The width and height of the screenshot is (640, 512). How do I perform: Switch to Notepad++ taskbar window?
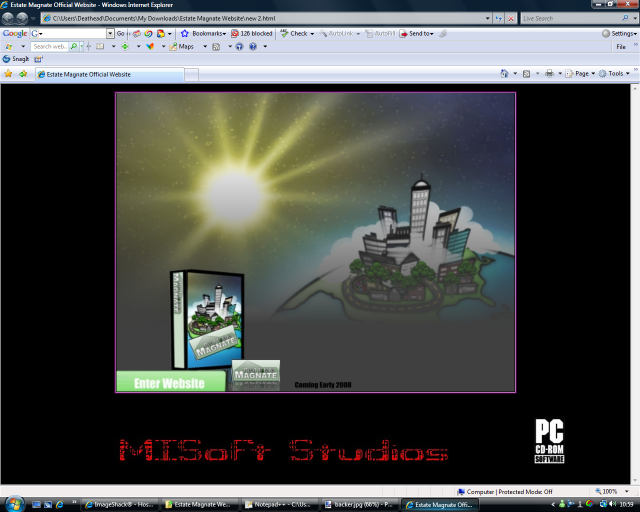click(x=278, y=505)
